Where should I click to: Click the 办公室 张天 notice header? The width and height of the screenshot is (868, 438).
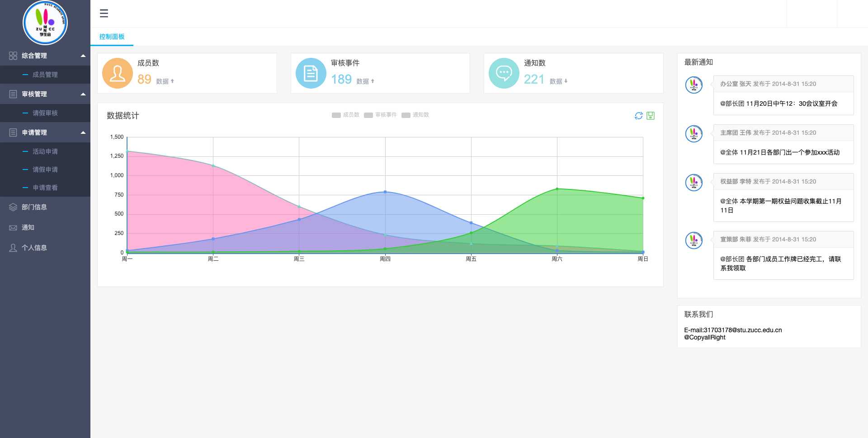(x=783, y=84)
